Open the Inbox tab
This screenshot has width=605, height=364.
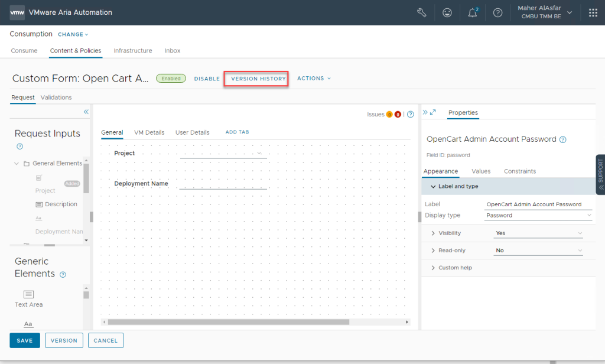pos(173,51)
